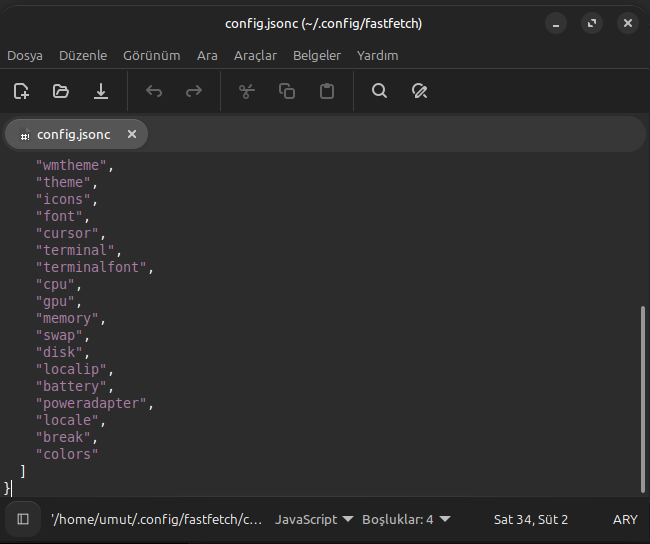Open find and replace icon
This screenshot has width=650, height=544.
click(x=419, y=91)
